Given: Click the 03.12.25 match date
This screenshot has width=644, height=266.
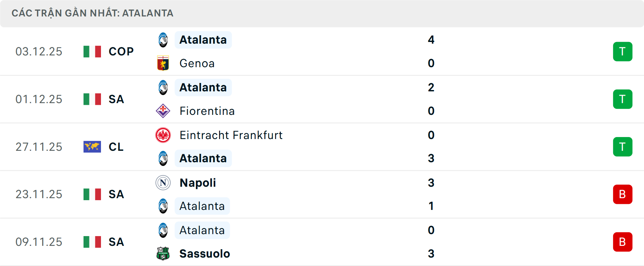Looking at the screenshot, I should click(x=39, y=51).
